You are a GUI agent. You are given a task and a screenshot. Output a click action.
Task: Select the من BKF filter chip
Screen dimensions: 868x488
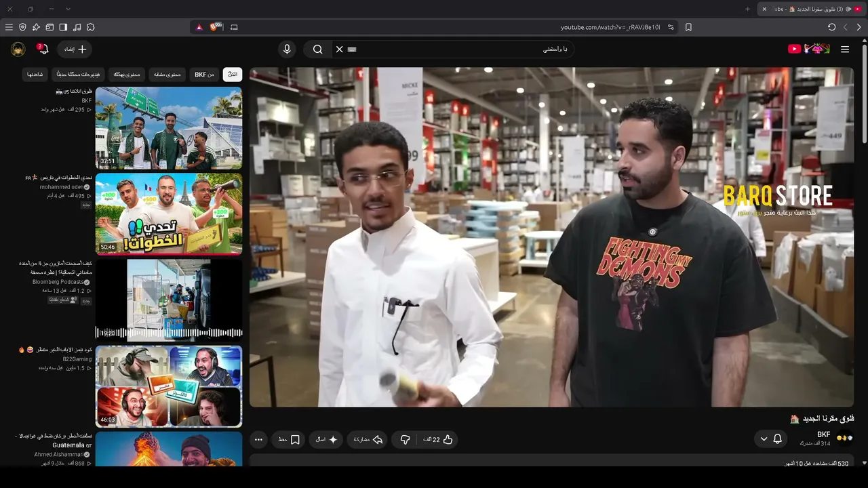coord(205,75)
